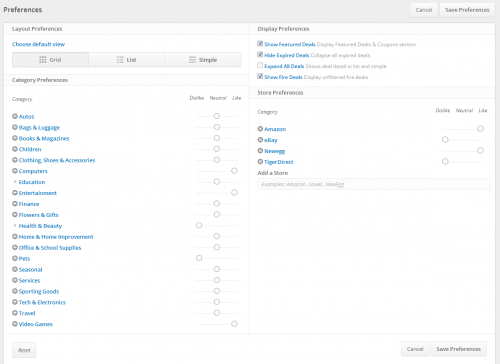Click the Travel slider handle
The height and width of the screenshot is (364, 500).
click(217, 313)
